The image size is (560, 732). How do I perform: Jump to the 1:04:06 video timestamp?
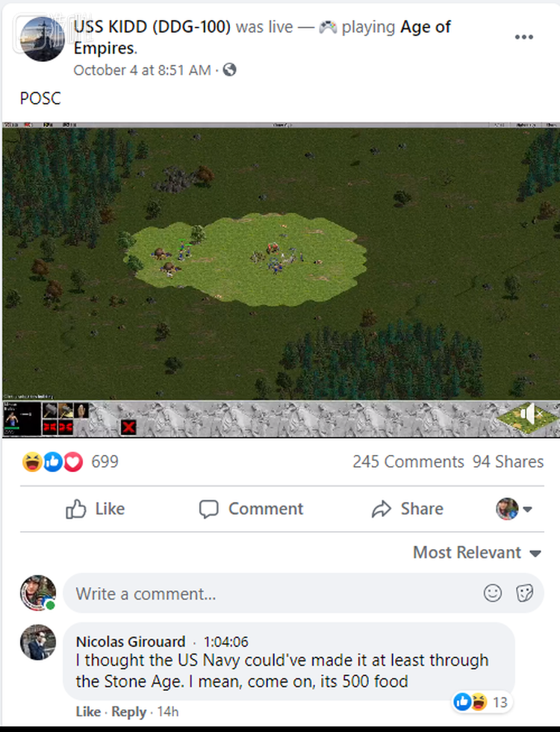point(225,642)
